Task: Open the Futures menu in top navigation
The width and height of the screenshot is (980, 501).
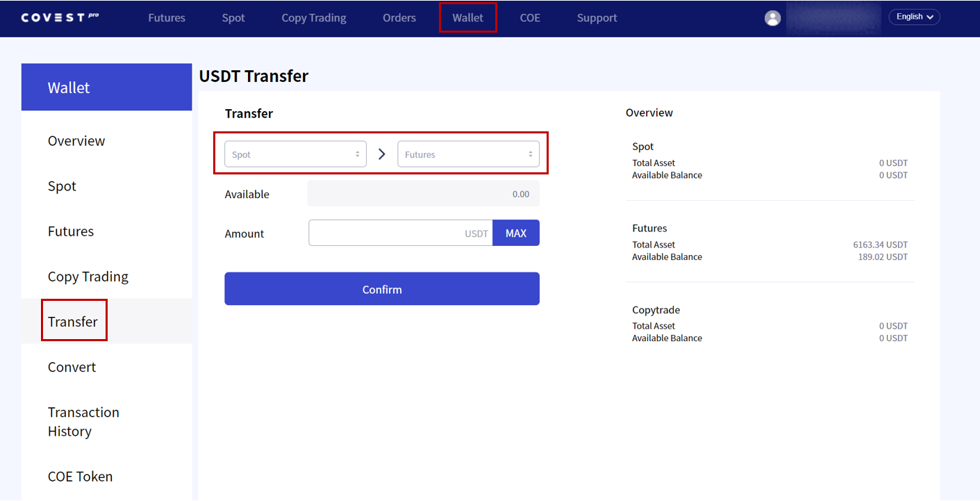Action: [167, 18]
